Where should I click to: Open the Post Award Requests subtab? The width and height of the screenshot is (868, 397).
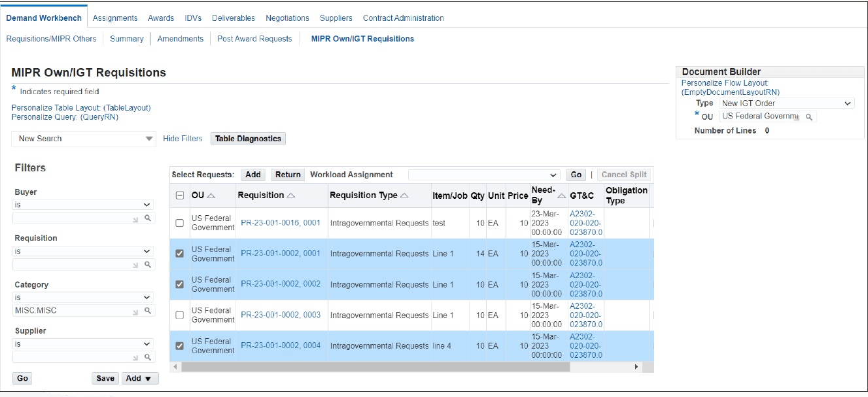tap(254, 39)
